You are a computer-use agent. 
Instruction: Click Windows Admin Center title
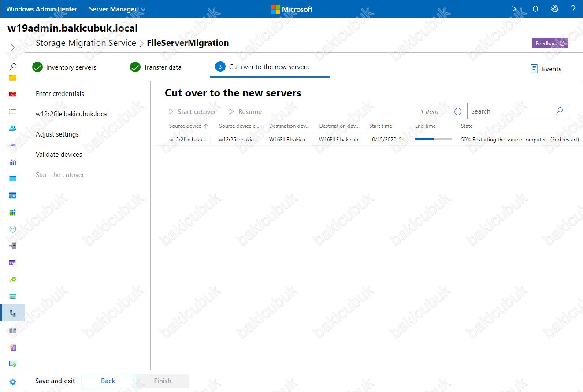click(x=41, y=9)
